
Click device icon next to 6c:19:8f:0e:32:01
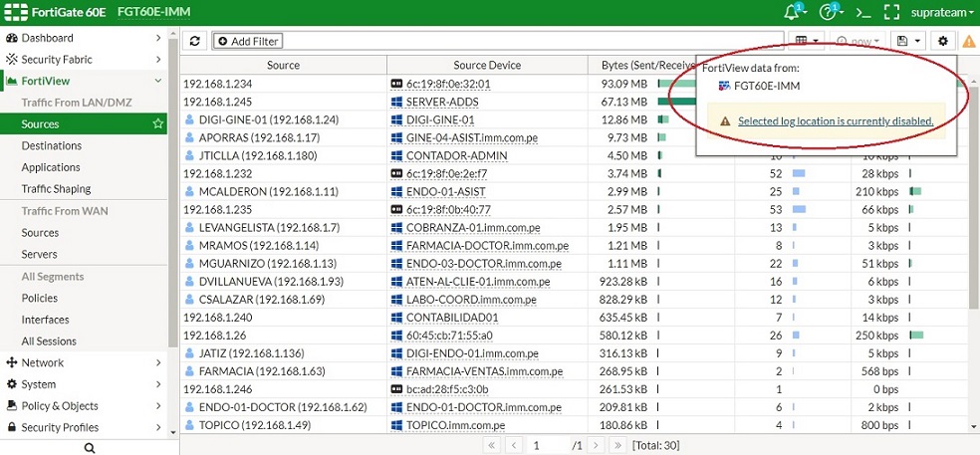click(x=395, y=84)
